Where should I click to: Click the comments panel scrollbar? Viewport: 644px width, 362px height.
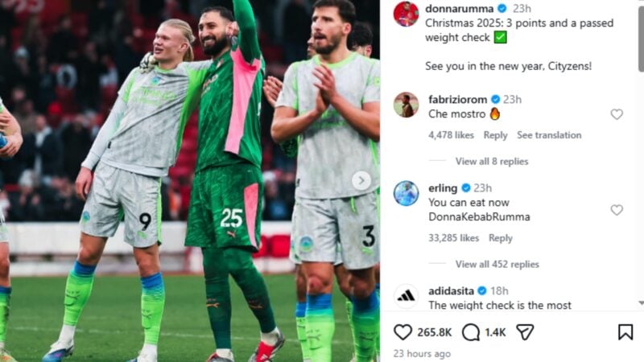tap(641, 39)
